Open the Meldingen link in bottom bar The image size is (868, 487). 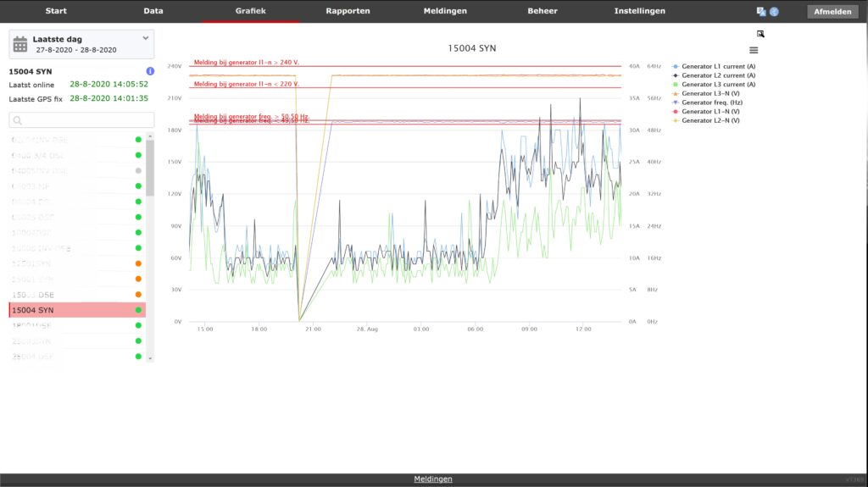[x=433, y=479]
